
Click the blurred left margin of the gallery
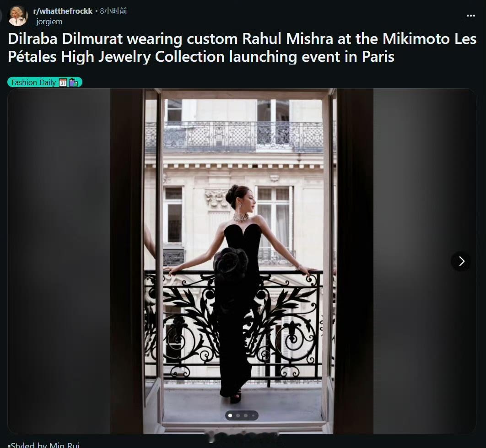(x=59, y=261)
